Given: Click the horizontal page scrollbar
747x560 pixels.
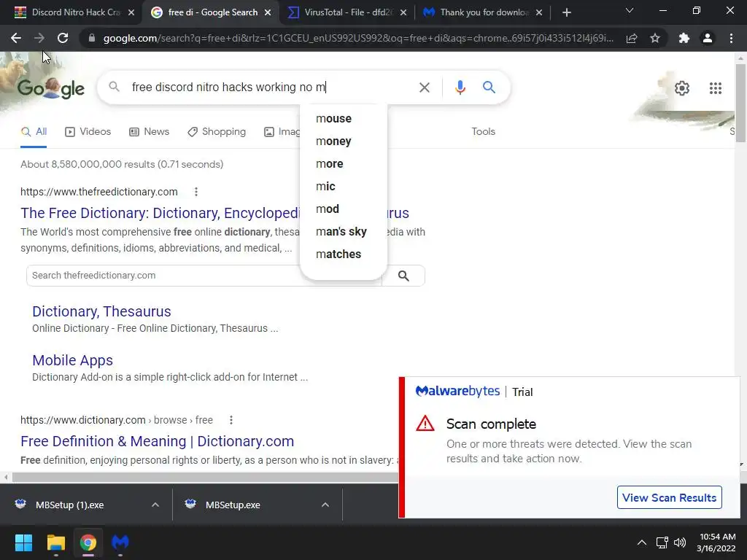Looking at the screenshot, I should [x=205, y=477].
